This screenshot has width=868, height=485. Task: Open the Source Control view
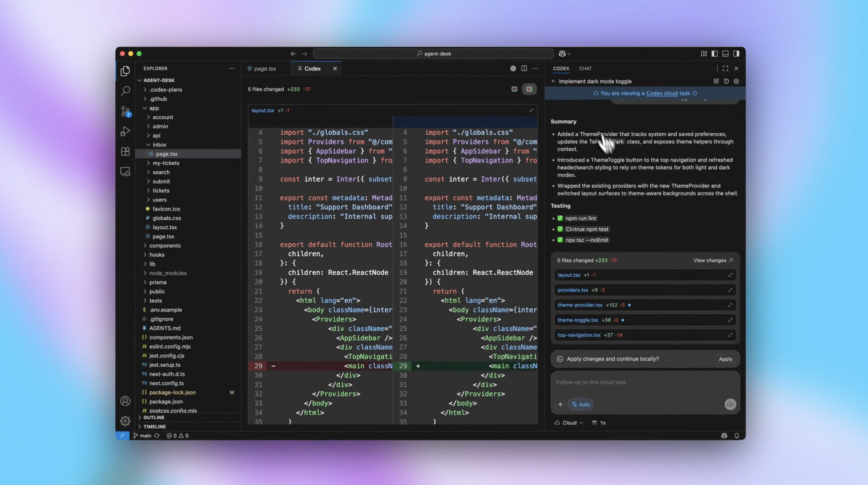pos(126,111)
